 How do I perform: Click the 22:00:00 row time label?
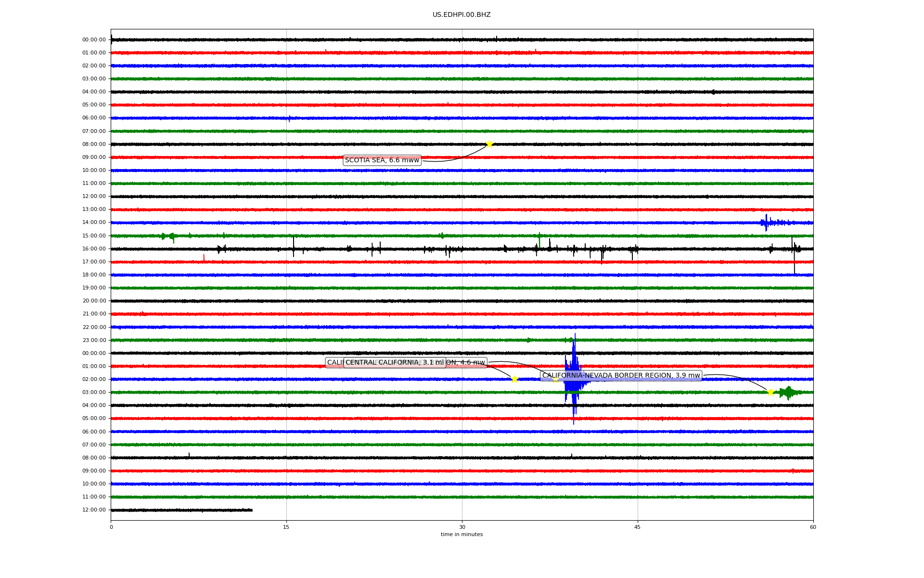(x=94, y=328)
